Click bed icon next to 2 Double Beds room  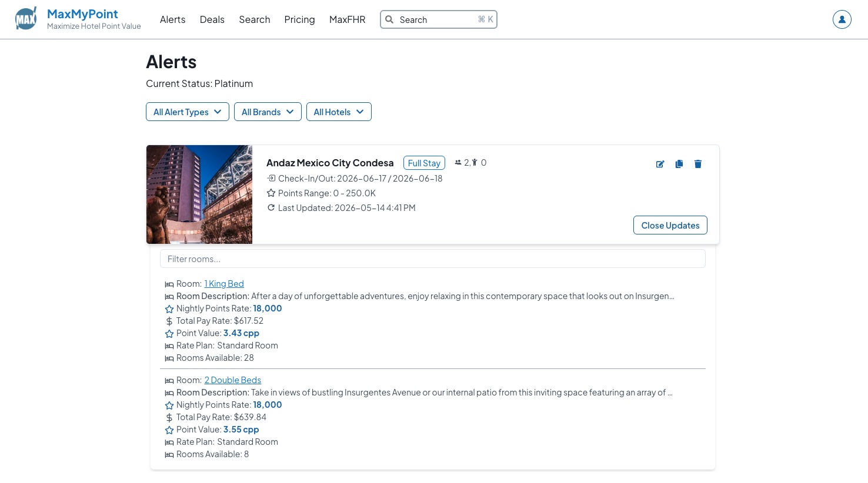(x=169, y=381)
